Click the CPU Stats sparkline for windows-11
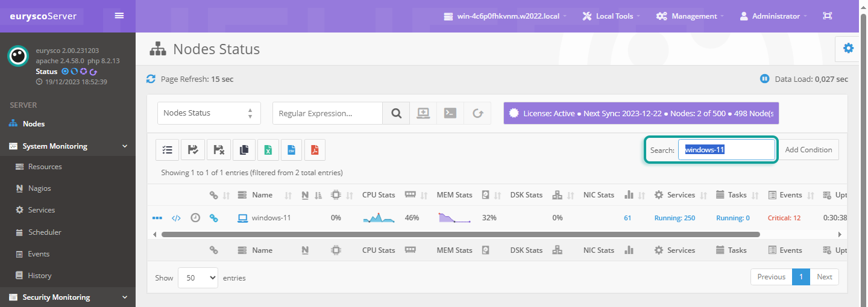The height and width of the screenshot is (307, 868). point(379,218)
